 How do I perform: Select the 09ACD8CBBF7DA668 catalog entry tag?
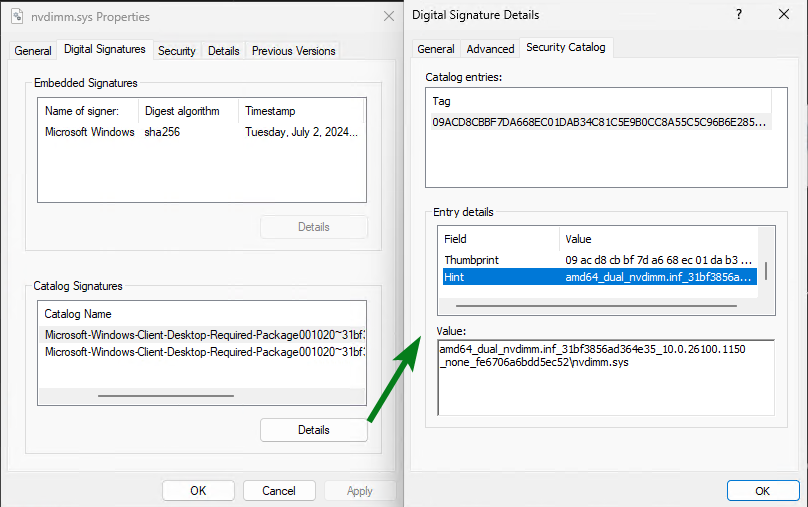coord(599,122)
